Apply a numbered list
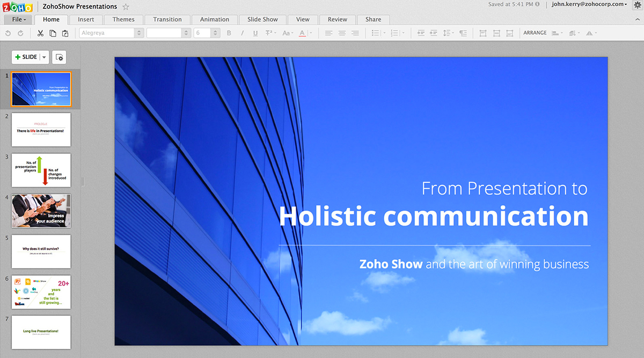Screen dimensions: 644x358 tap(395, 33)
